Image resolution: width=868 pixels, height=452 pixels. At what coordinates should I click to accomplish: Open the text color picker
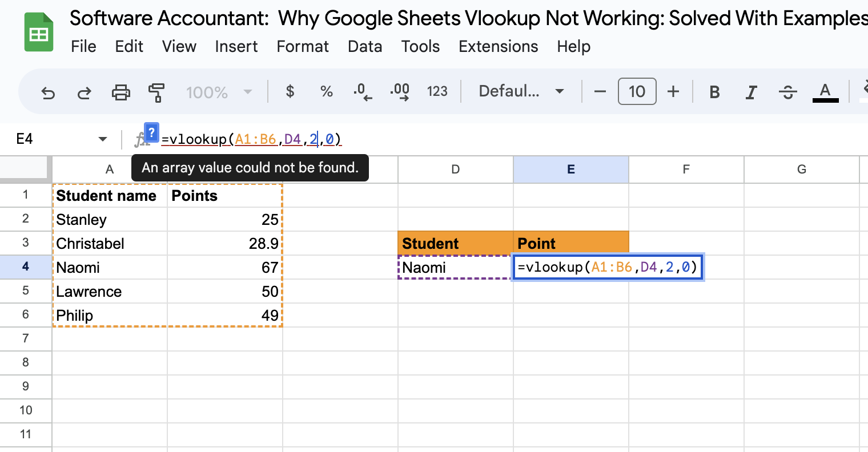(825, 92)
